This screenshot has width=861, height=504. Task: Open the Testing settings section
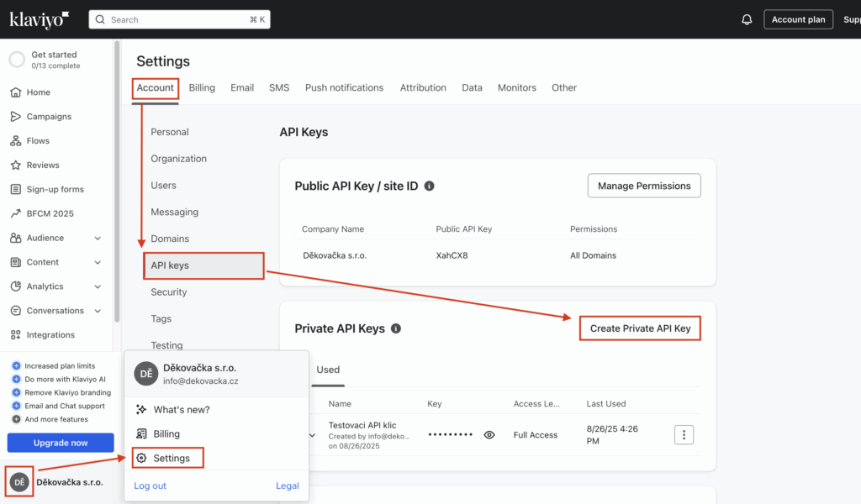166,345
